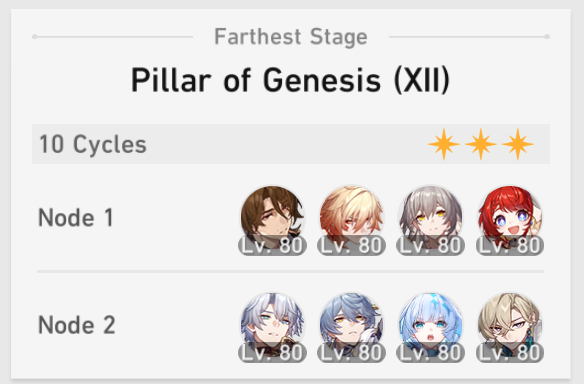Viewport: 584px width, 384px height.
Task: Click the Pillar of Genesis (XII) title
Action: tap(291, 80)
